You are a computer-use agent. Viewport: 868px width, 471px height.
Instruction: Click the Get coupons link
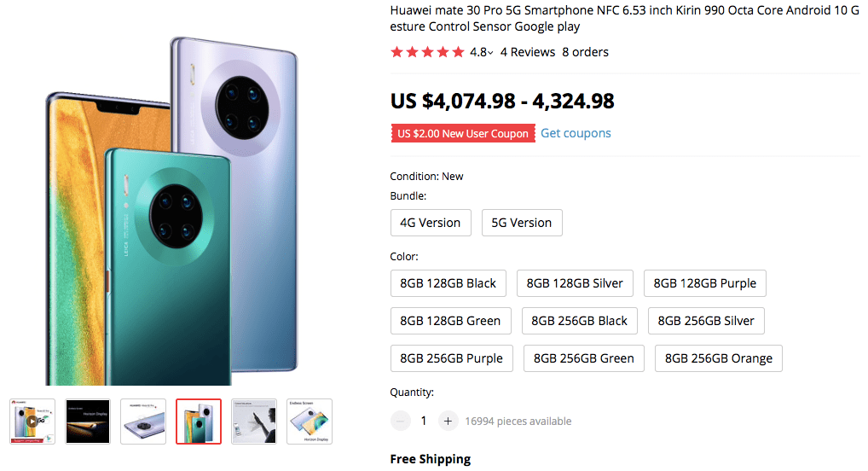(x=576, y=133)
